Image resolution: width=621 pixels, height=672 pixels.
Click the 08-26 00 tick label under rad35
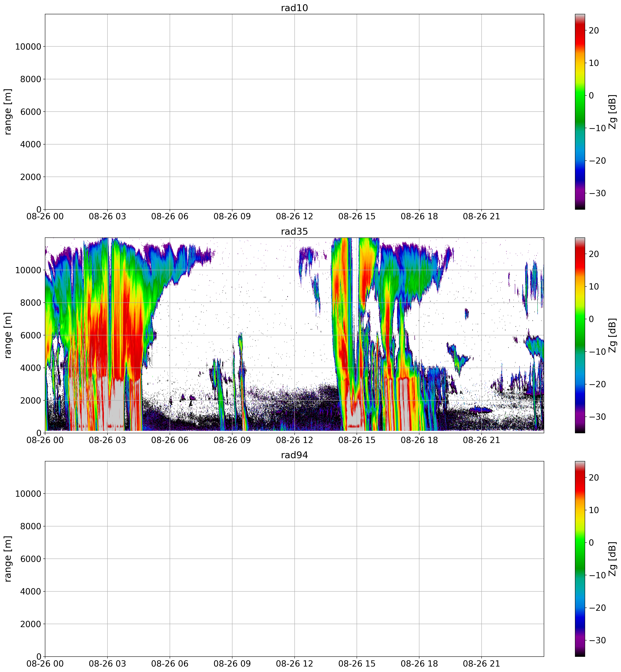[45, 440]
